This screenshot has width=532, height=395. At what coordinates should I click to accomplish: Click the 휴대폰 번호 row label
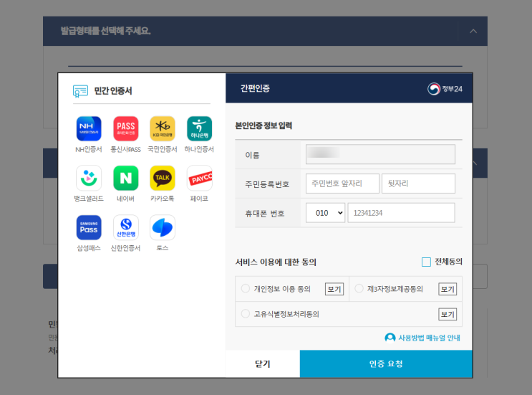(265, 214)
